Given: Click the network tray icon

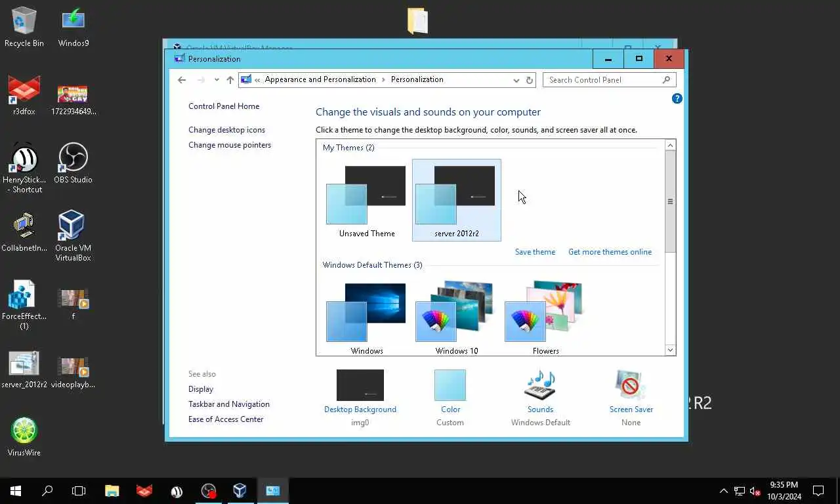Looking at the screenshot, I should click(x=740, y=491).
